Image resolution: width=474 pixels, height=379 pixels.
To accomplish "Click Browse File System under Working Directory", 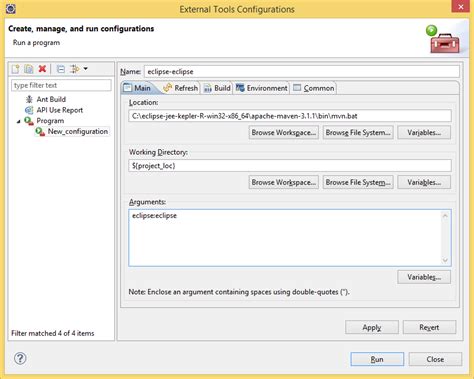I will coord(358,182).
